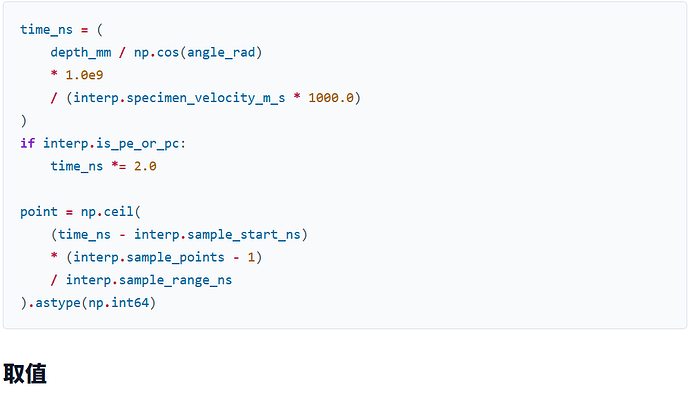The height and width of the screenshot is (393, 690).
Task: Click interp.sample_start_ns text
Action: pyautogui.click(x=217, y=235)
